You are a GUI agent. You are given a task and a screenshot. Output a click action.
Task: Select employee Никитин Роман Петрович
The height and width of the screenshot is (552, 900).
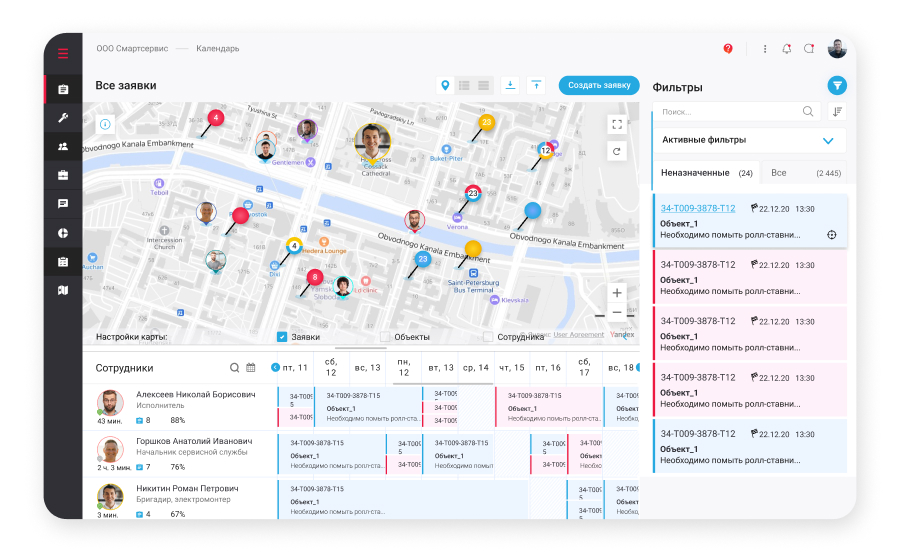[187, 488]
